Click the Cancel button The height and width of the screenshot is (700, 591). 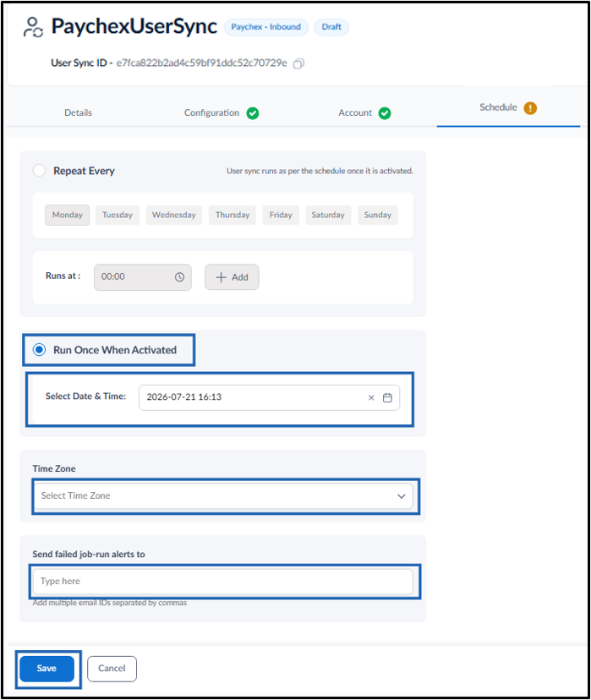[112, 669]
